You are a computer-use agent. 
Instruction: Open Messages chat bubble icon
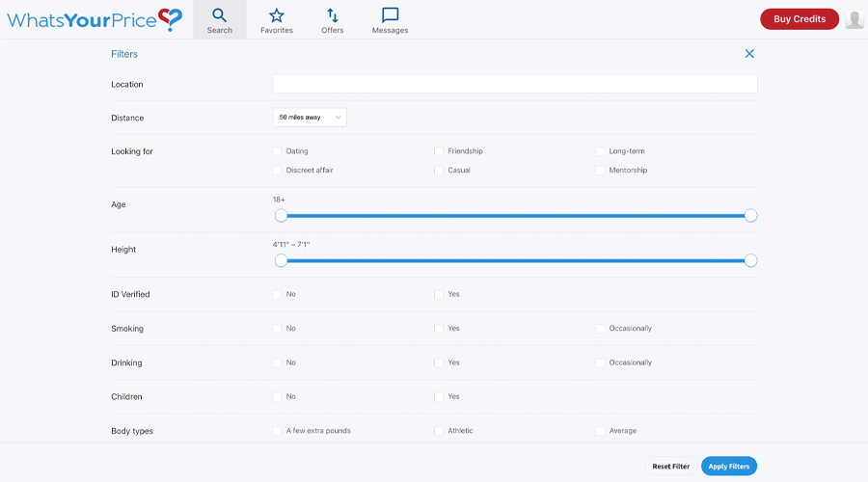(390, 14)
